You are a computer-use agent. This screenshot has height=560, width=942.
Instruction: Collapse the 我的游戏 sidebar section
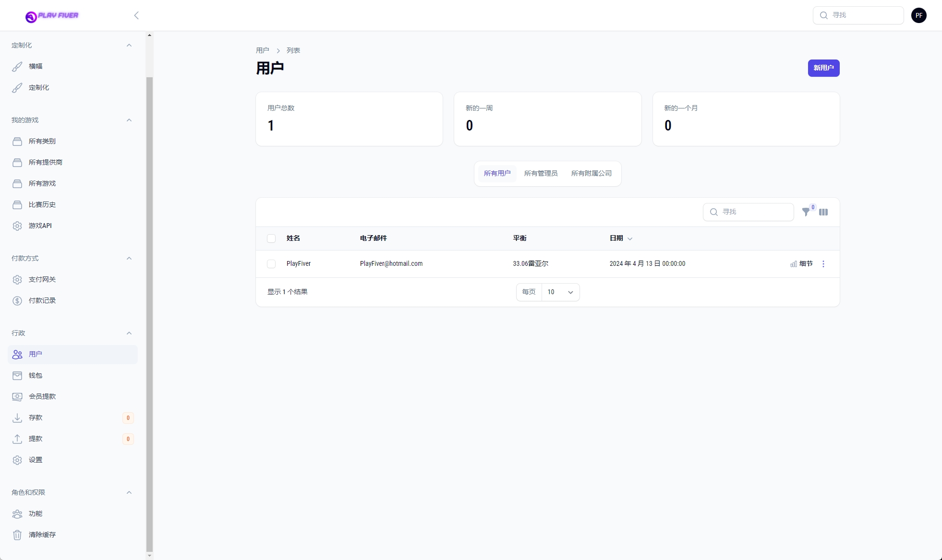(x=129, y=120)
